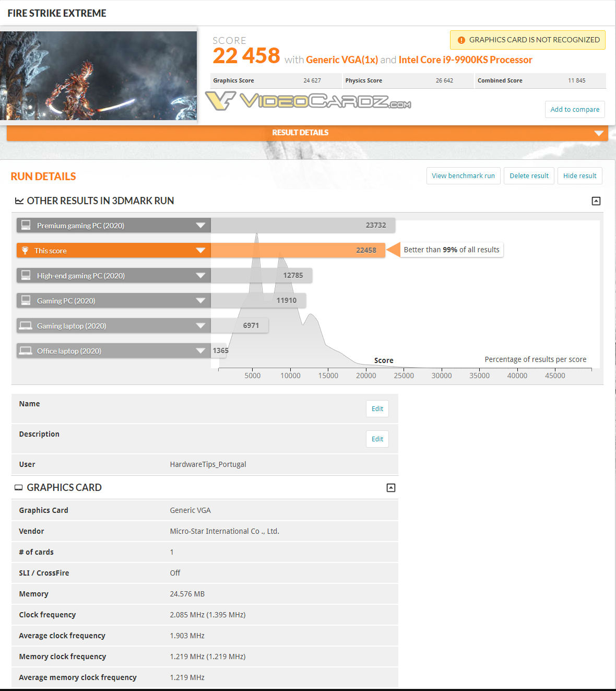Viewport: 616px width, 691px height.
Task: Open the Generic VGA(1x) link
Action: coord(342,60)
